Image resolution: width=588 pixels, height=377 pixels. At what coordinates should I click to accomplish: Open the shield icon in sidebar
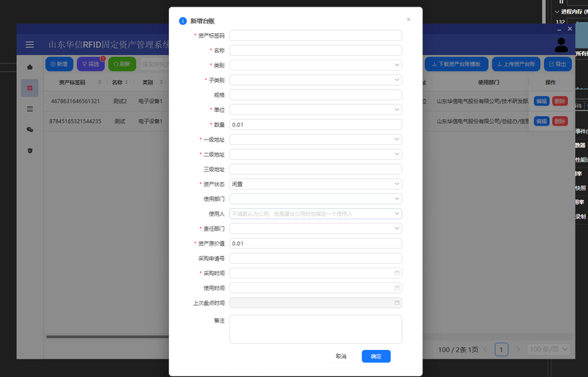point(30,151)
